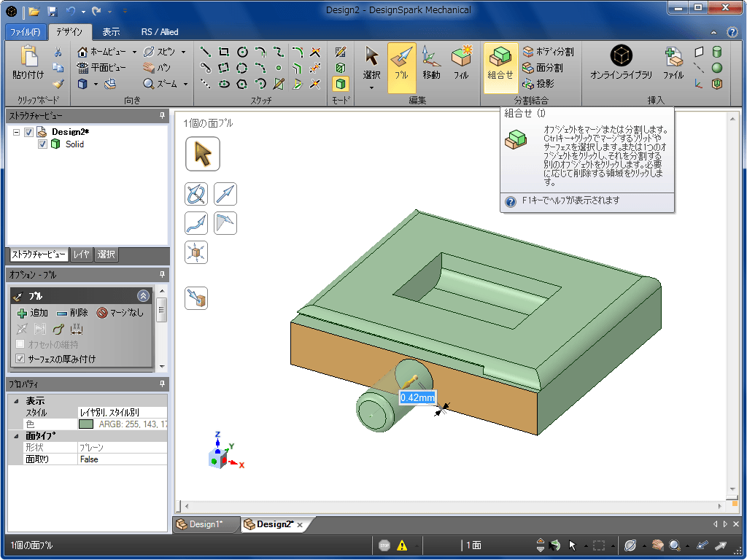Toggle the サーフェスの厚み付け checkbox

click(x=20, y=359)
